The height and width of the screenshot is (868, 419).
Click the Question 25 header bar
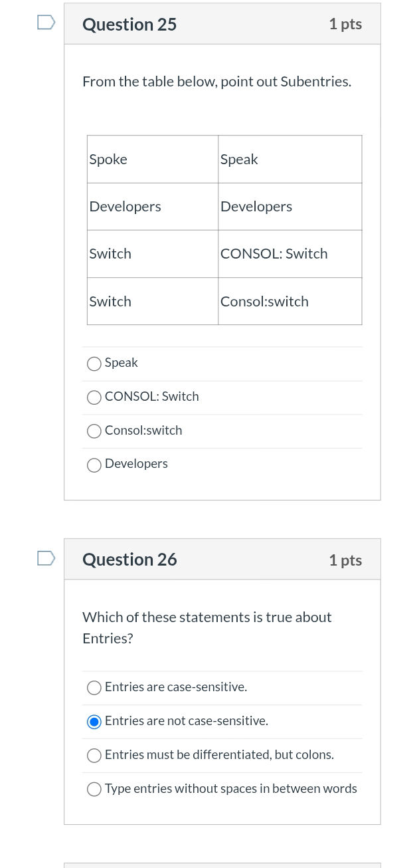[x=222, y=23]
